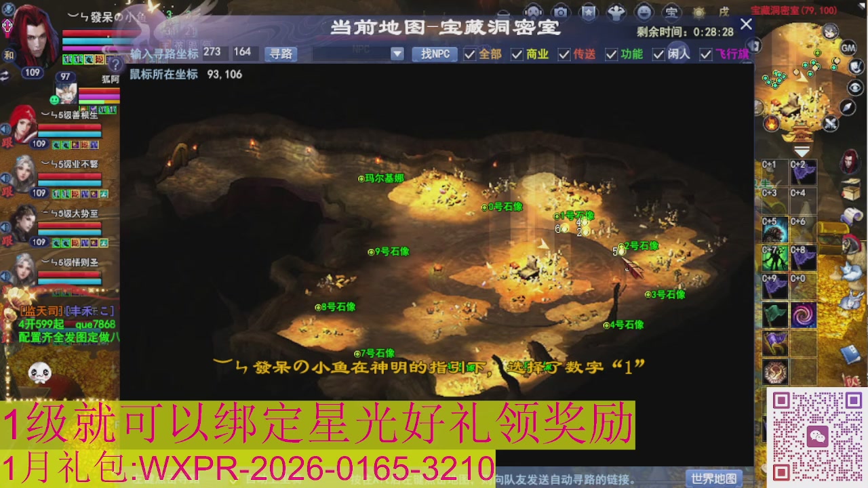The image size is (868, 488).
Task: Click the eye icon near the minimap
Action: pos(854,87)
